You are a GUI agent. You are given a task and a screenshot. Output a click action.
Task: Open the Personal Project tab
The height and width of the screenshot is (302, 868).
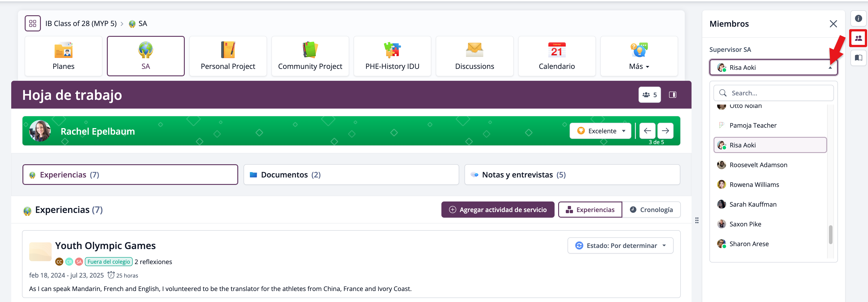[x=228, y=57]
